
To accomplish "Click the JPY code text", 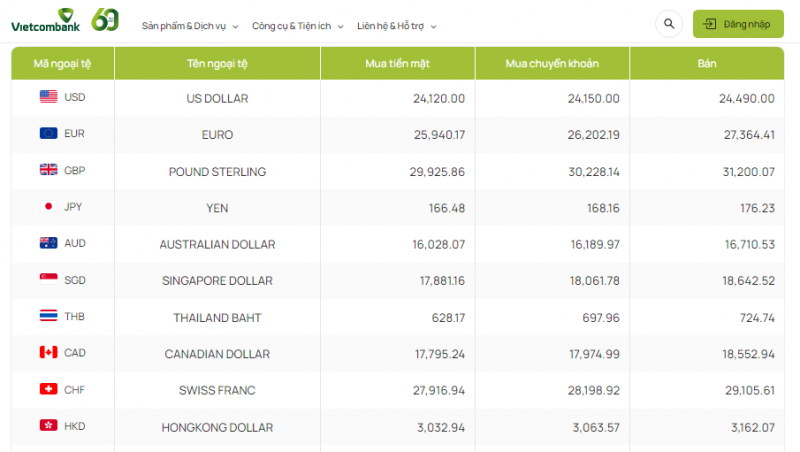I will tap(73, 207).
